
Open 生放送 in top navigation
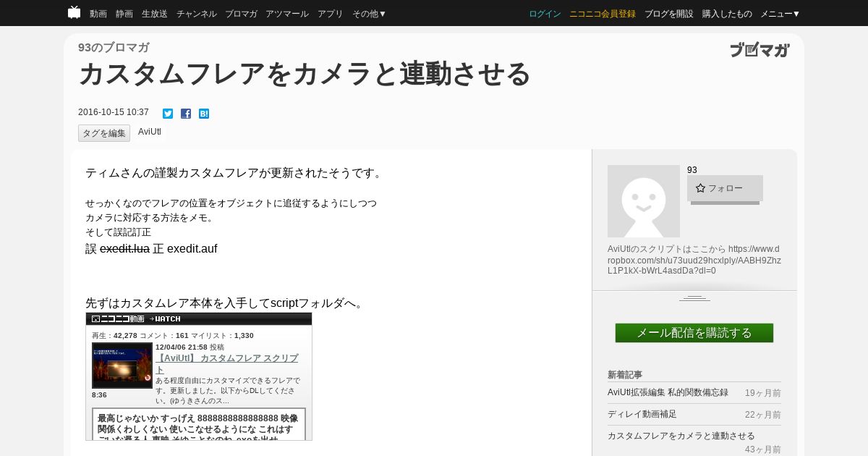155,14
